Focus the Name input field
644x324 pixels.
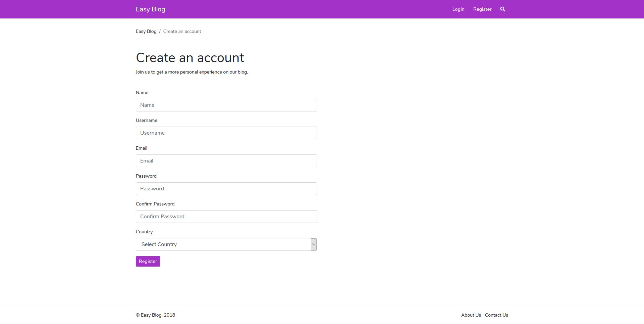(x=226, y=105)
